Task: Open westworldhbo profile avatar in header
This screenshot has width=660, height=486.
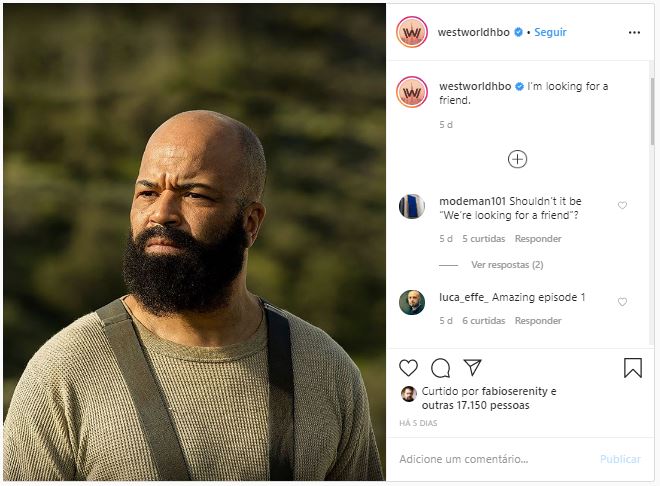Action: (x=412, y=32)
